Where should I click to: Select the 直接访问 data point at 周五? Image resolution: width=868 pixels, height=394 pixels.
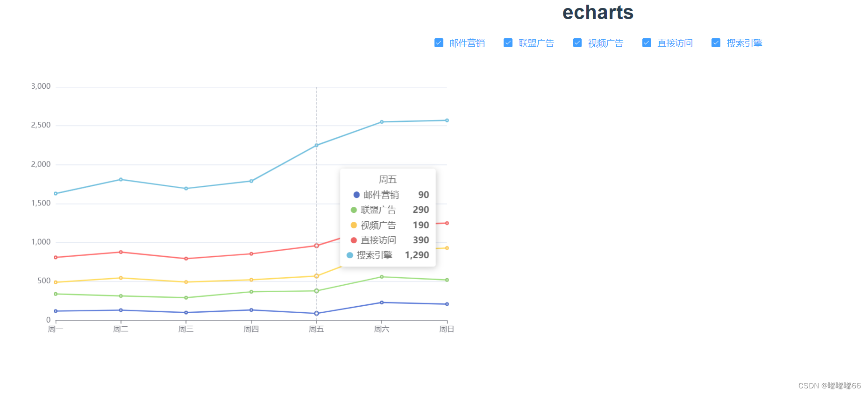coord(317,245)
